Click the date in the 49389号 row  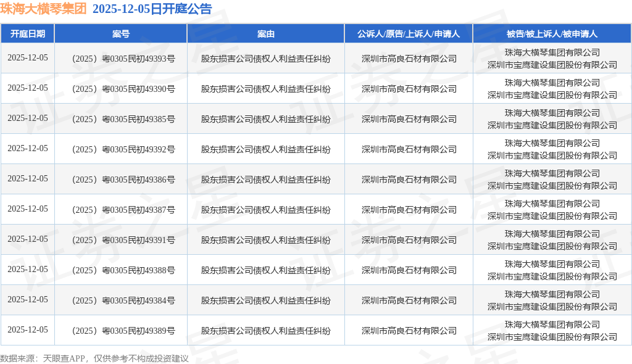click(27, 329)
